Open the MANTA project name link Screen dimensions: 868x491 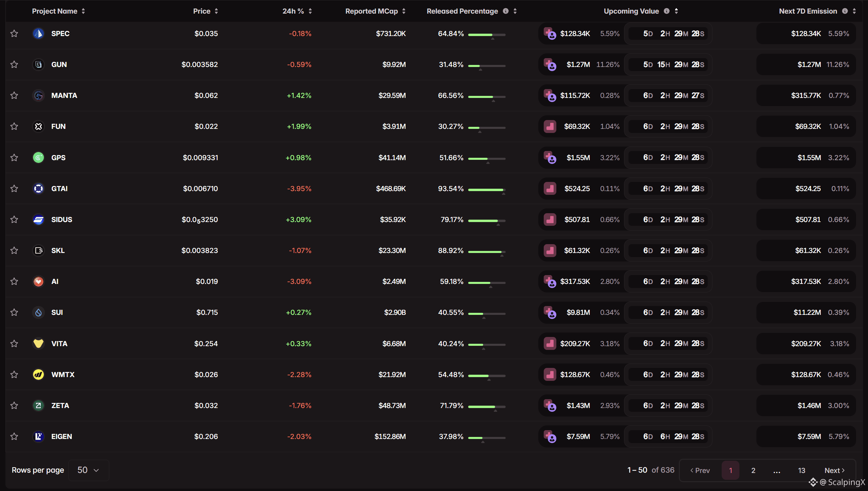[x=64, y=96]
